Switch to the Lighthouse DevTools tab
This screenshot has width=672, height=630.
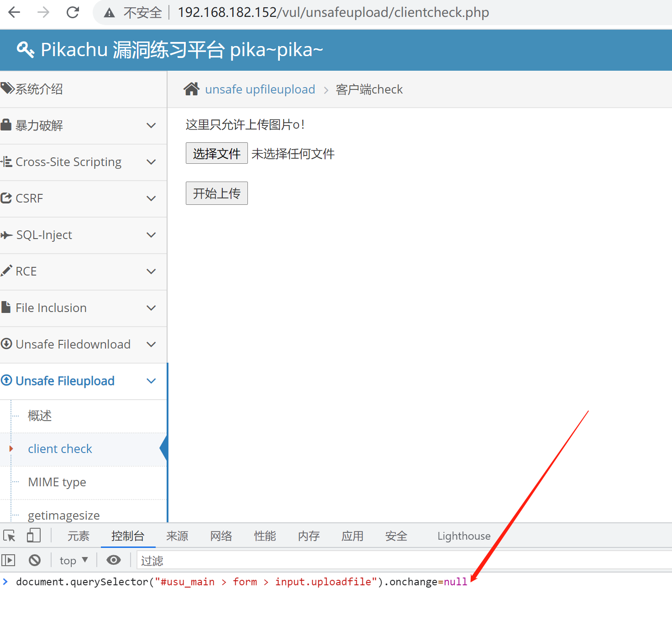tap(464, 536)
